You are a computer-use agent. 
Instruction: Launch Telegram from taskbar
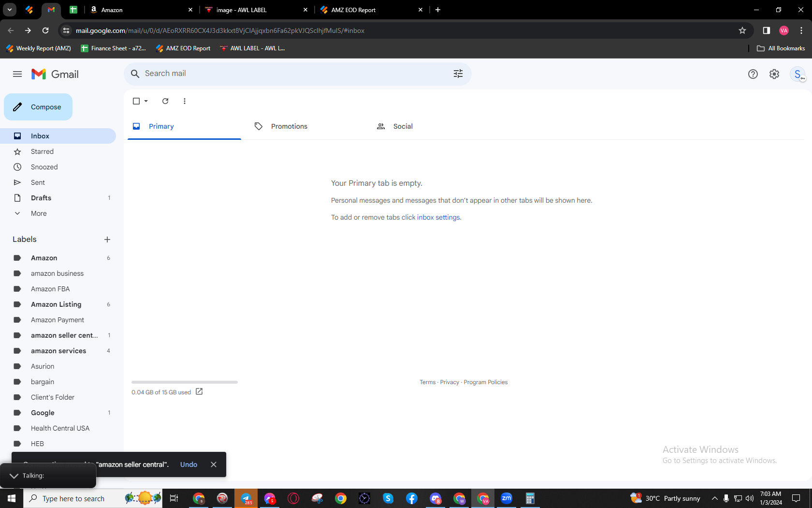pos(246,498)
